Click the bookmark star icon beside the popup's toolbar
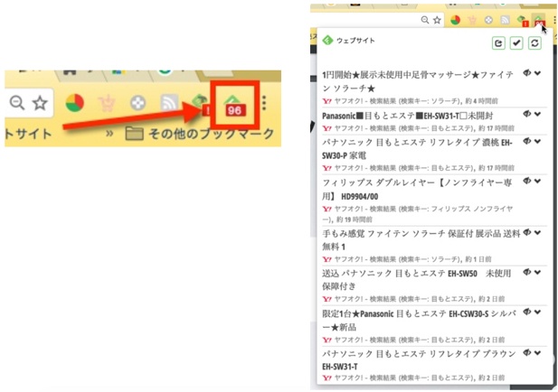 click(x=437, y=19)
